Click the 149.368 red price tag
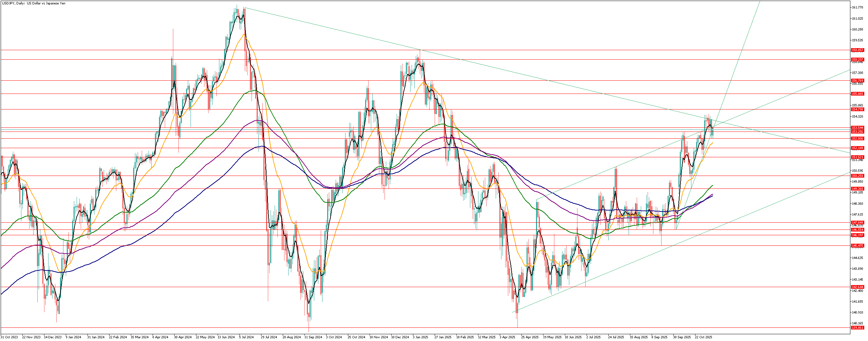The height and width of the screenshot is (341, 868). coord(857,189)
